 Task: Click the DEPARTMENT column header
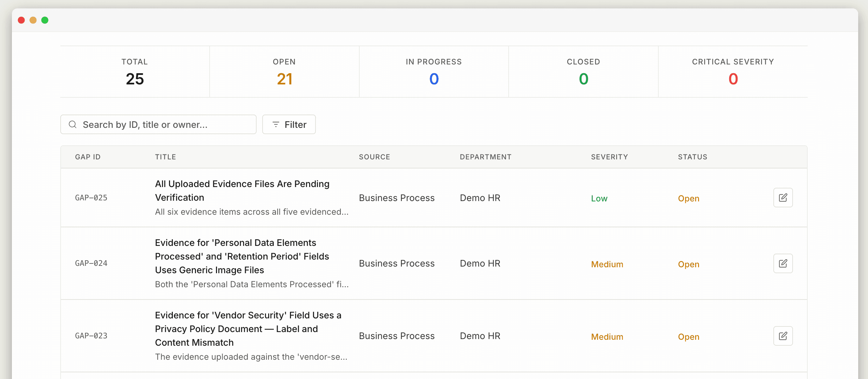click(x=486, y=157)
